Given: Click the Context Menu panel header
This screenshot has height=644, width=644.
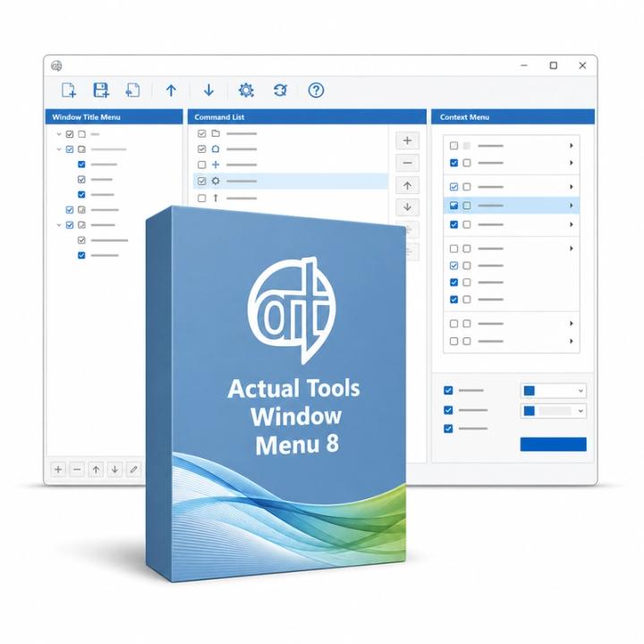Looking at the screenshot, I should (513, 116).
